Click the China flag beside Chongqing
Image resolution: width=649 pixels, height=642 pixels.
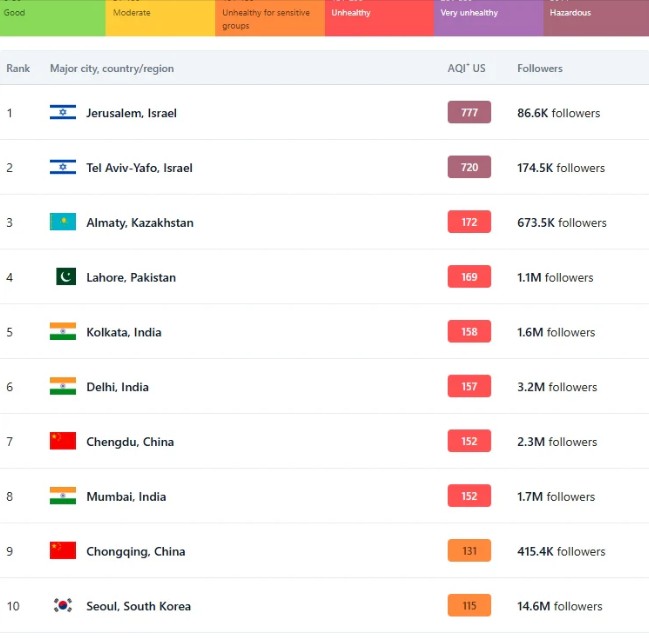click(x=62, y=551)
